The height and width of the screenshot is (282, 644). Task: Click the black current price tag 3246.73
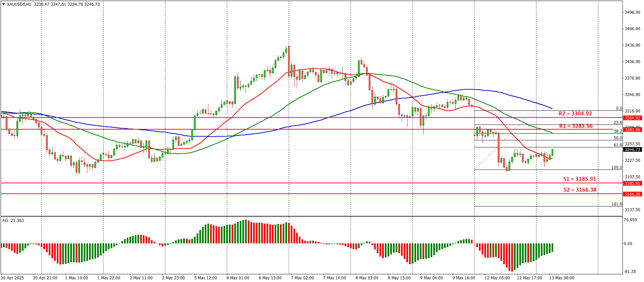(632, 149)
